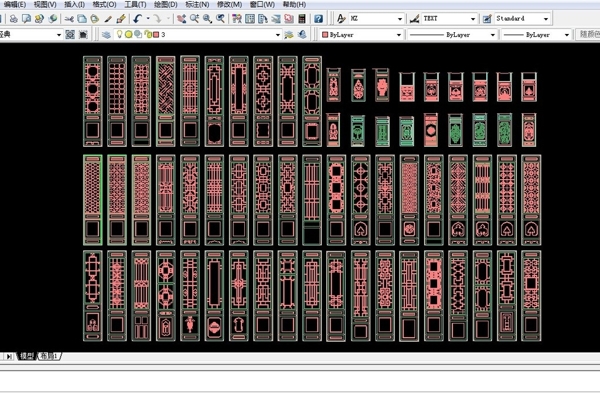Image resolution: width=600 pixels, height=397 pixels.
Task: Click the Cut scissors icon
Action: coord(69,18)
